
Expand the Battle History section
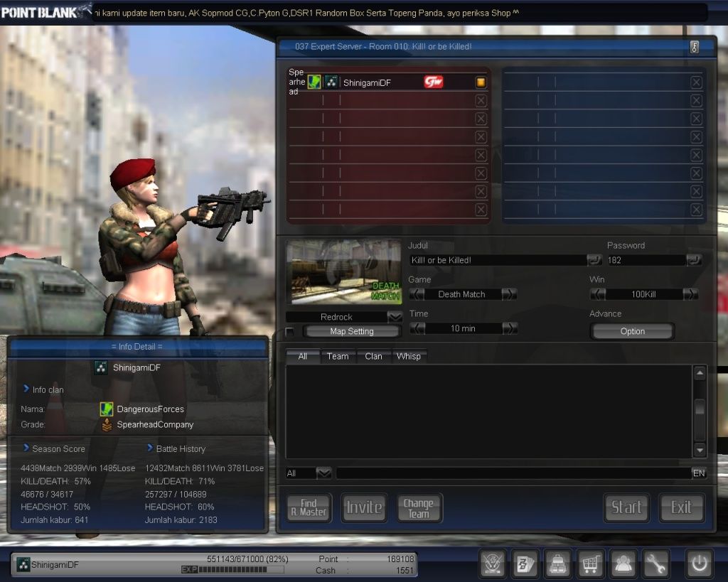150,448
